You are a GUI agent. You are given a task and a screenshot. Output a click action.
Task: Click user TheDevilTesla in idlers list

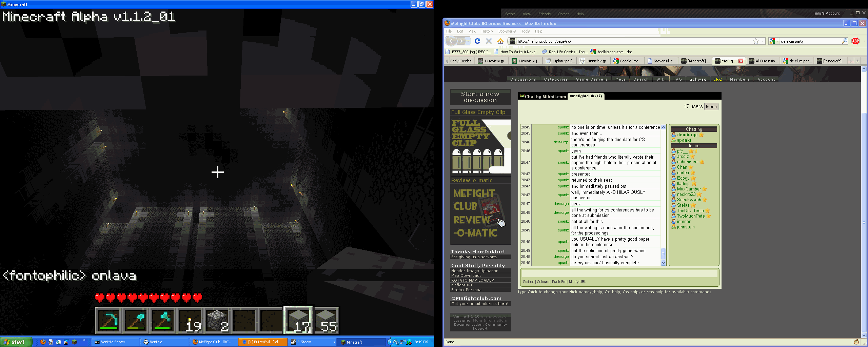(690, 210)
